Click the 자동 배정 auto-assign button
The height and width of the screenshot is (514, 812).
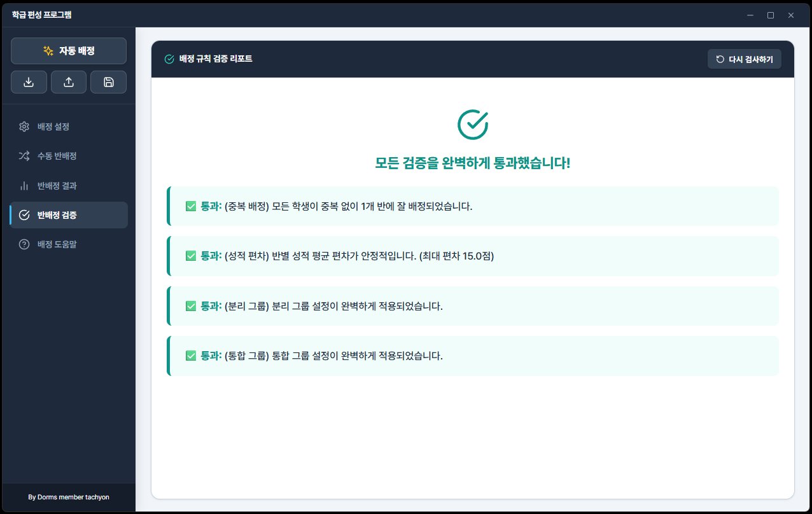coord(69,51)
